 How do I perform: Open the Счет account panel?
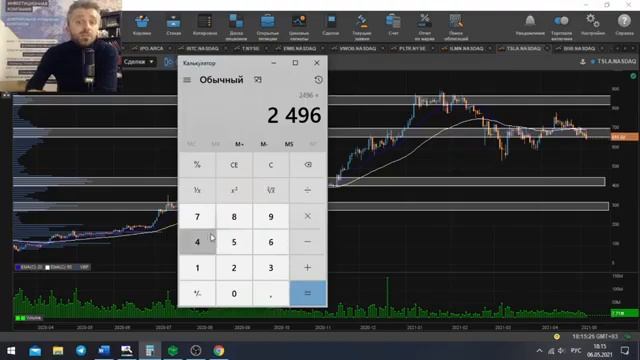393,25
